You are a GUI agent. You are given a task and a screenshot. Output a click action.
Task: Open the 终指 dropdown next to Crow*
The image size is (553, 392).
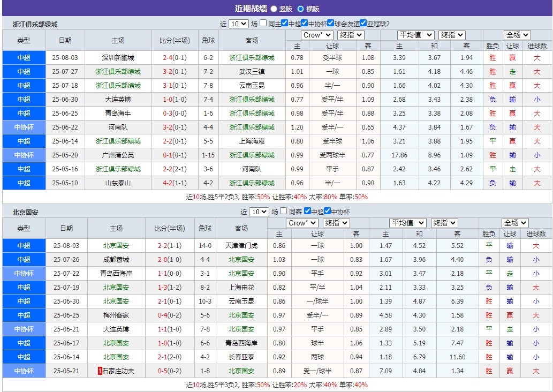tap(351, 35)
